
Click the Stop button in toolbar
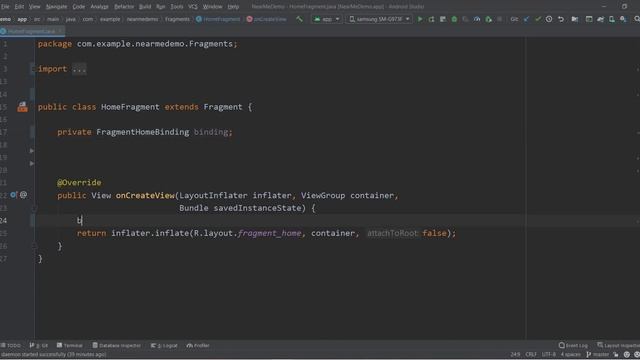click(499, 19)
